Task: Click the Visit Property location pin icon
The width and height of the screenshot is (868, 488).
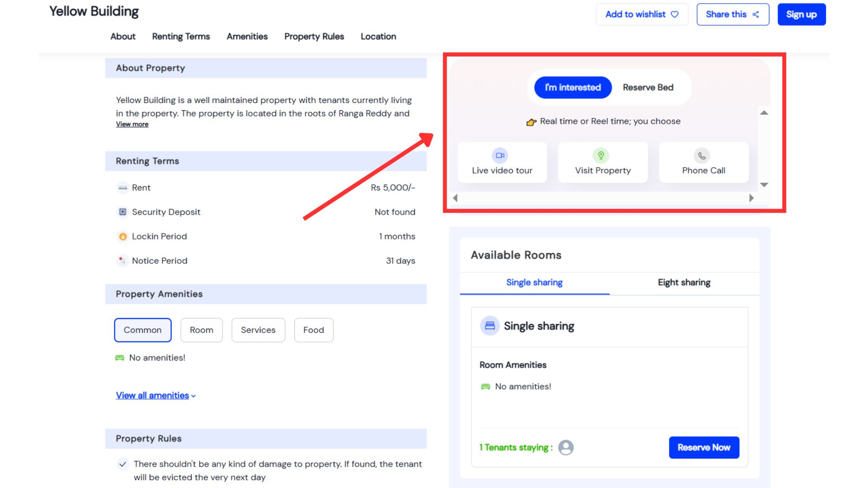Action: [601, 155]
